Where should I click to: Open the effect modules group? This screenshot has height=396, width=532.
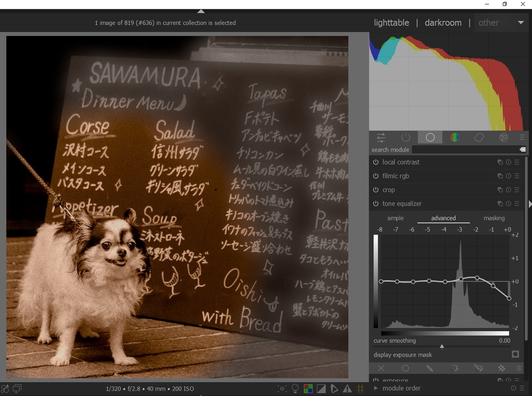[503, 137]
